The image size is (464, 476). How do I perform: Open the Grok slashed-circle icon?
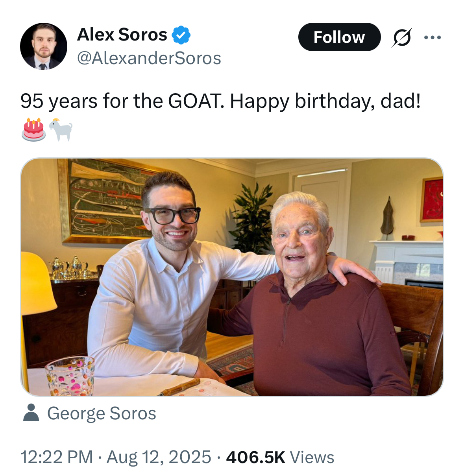(x=402, y=37)
